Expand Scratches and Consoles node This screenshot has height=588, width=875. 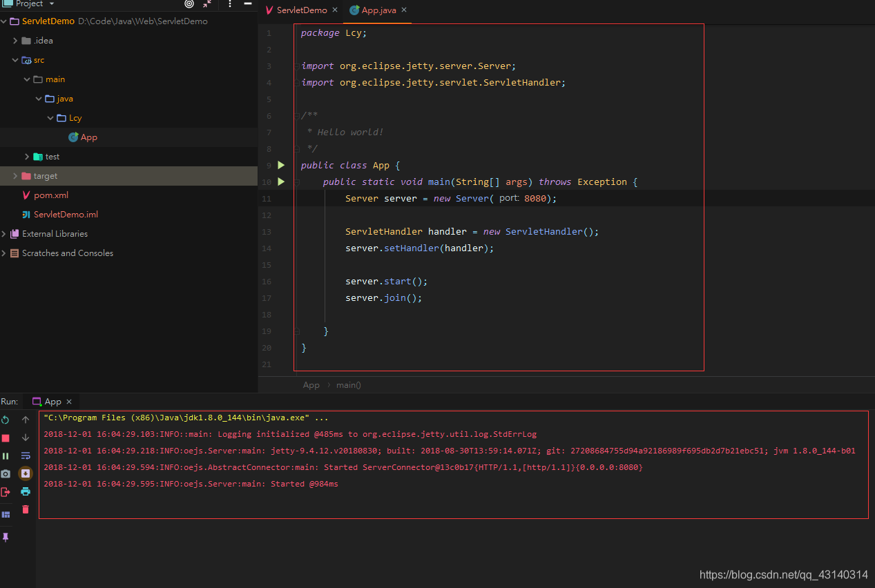pyautogui.click(x=4, y=253)
